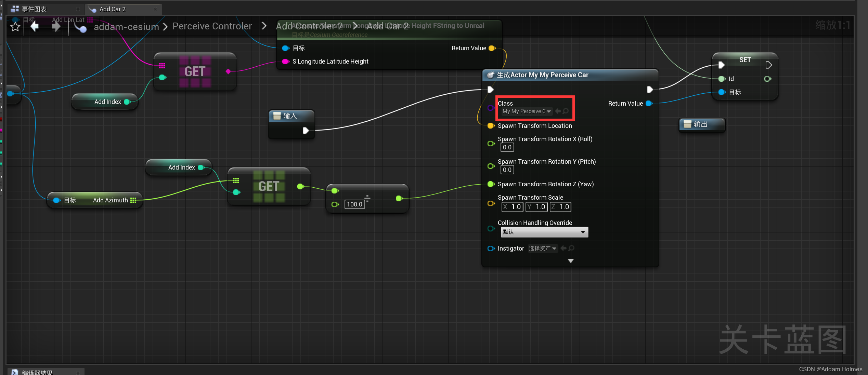Click browse icon next to Class
868x375 pixels.
tap(566, 111)
